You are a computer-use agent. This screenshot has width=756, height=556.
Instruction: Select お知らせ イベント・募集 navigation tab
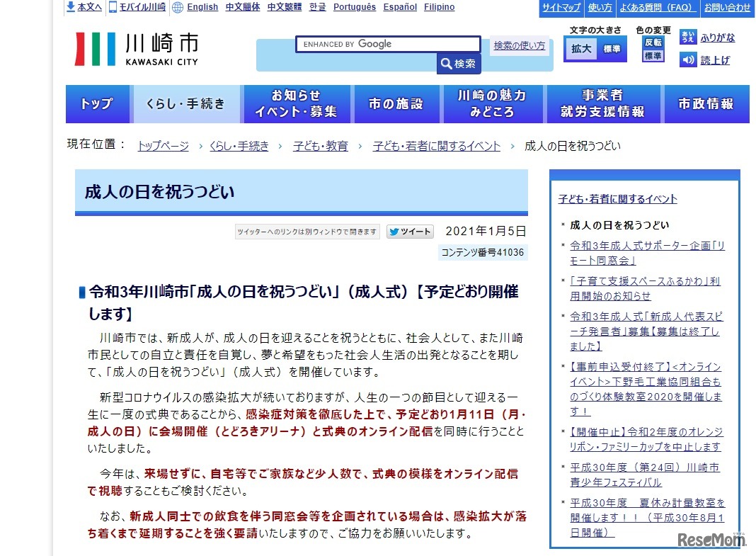(297, 104)
